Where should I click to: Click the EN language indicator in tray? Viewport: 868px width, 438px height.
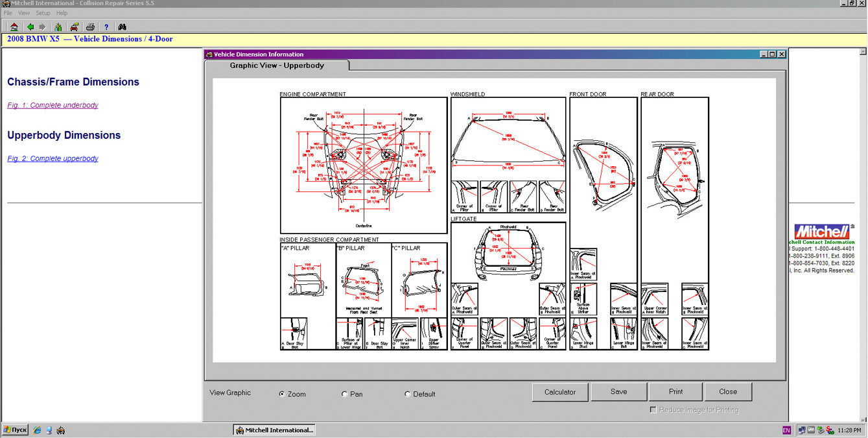(786, 430)
